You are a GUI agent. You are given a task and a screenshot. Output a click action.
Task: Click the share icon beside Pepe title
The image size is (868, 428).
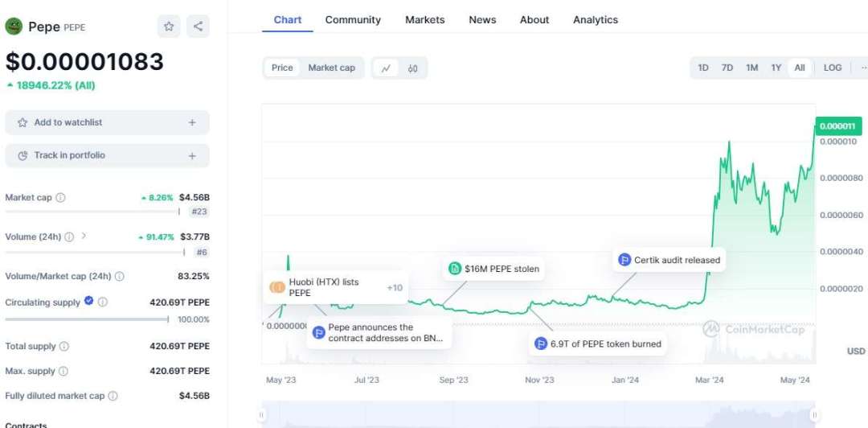[x=198, y=27]
